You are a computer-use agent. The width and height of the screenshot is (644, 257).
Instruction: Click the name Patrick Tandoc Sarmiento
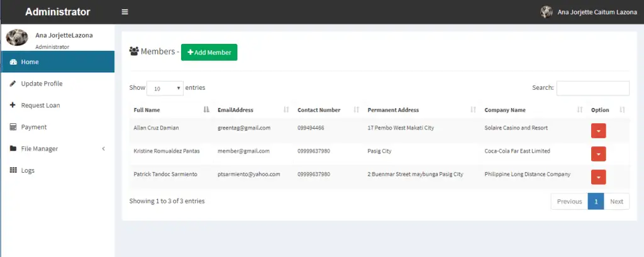165,174
